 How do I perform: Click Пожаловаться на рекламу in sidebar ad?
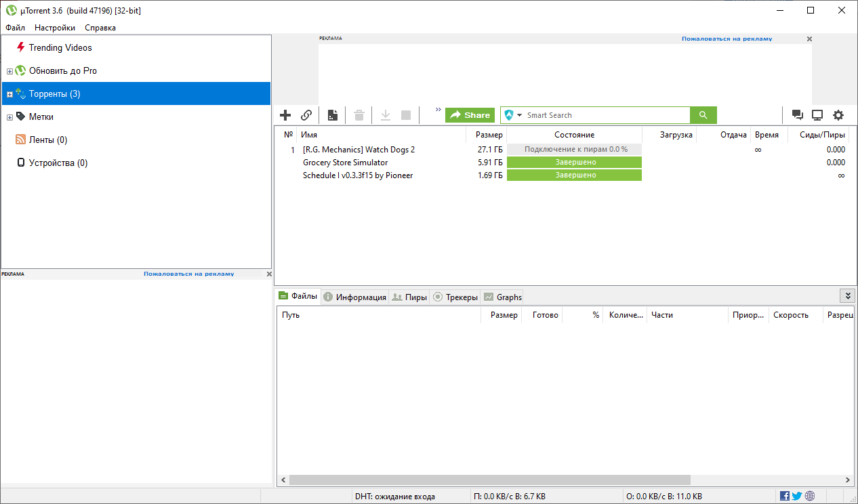pyautogui.click(x=188, y=274)
